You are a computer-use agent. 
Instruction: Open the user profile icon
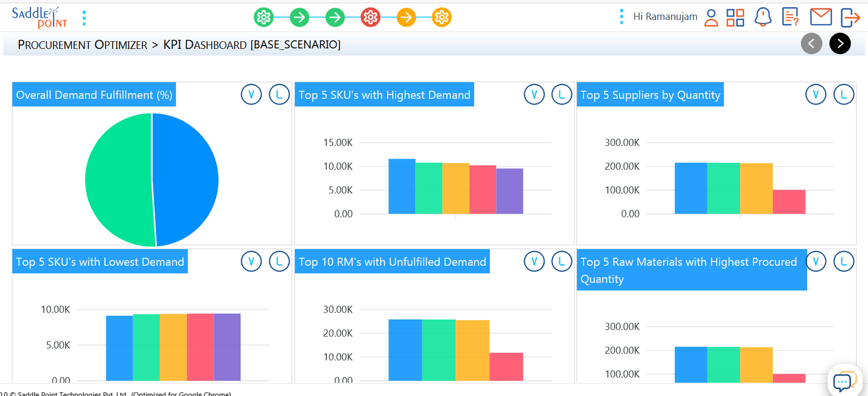coord(711,17)
